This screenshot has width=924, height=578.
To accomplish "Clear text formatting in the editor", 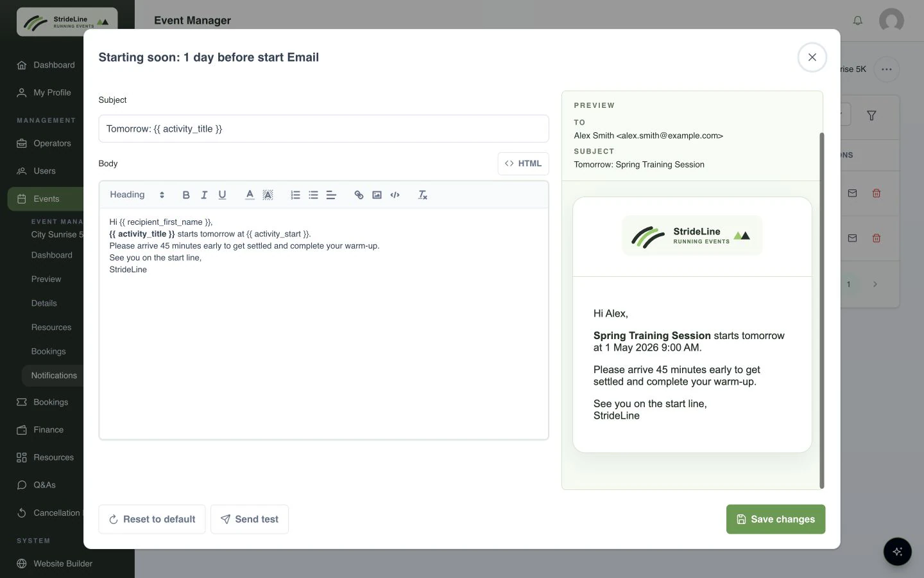I will point(422,195).
